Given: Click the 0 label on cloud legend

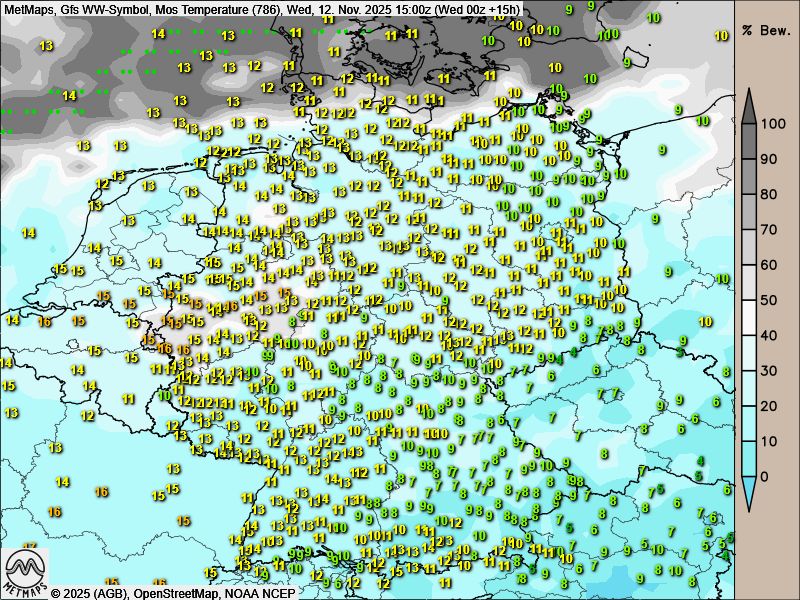Looking at the screenshot, I should tap(765, 476).
